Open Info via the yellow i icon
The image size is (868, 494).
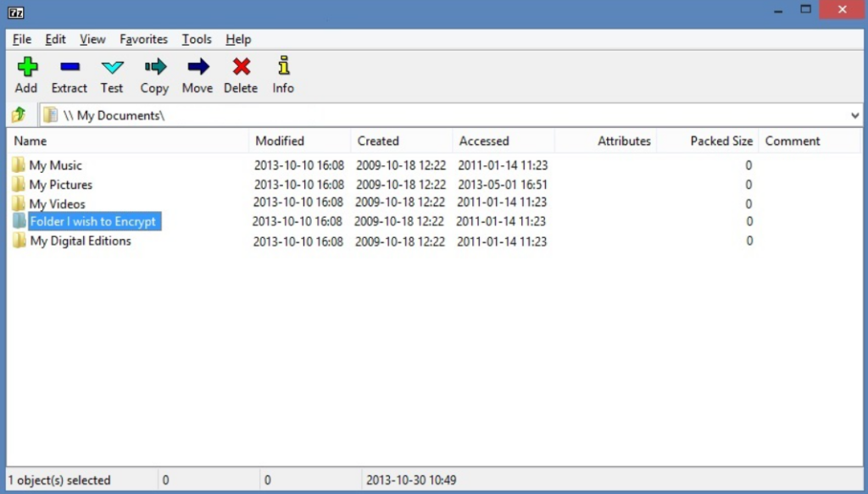pyautogui.click(x=283, y=65)
